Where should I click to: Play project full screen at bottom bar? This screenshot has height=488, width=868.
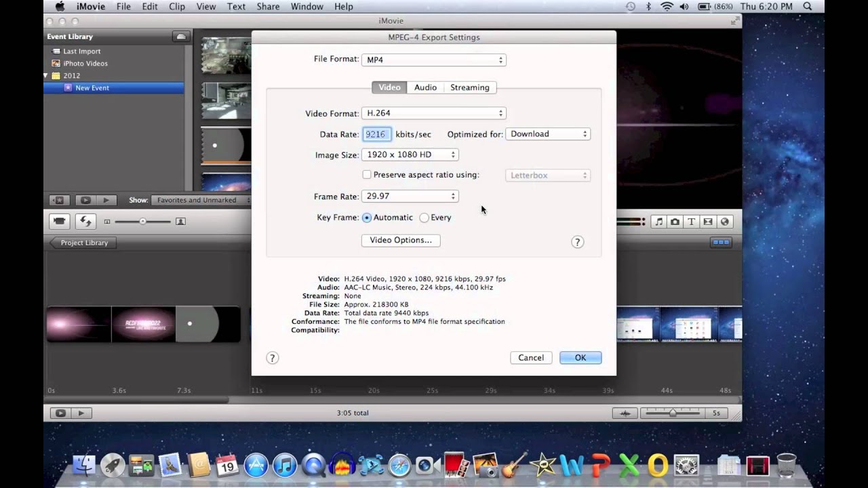(x=60, y=413)
